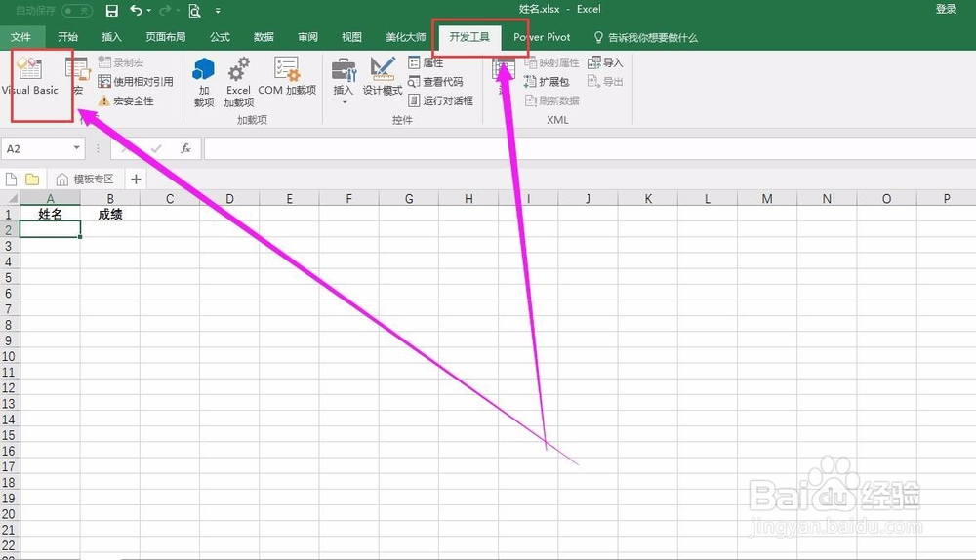This screenshot has width=976, height=560.
Task: Click Refresh Data (刷新数据)
Action: pos(551,100)
